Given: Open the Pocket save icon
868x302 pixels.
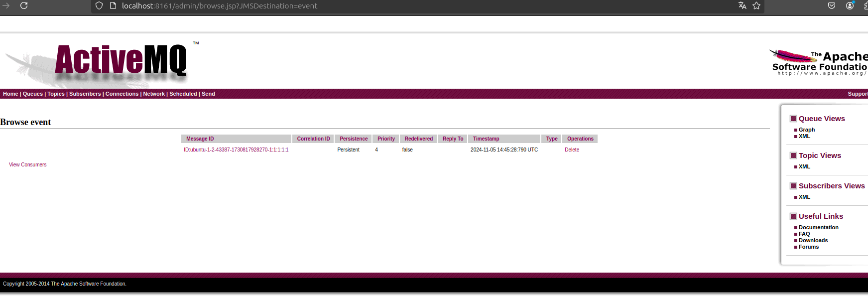Looking at the screenshot, I should point(832,5).
